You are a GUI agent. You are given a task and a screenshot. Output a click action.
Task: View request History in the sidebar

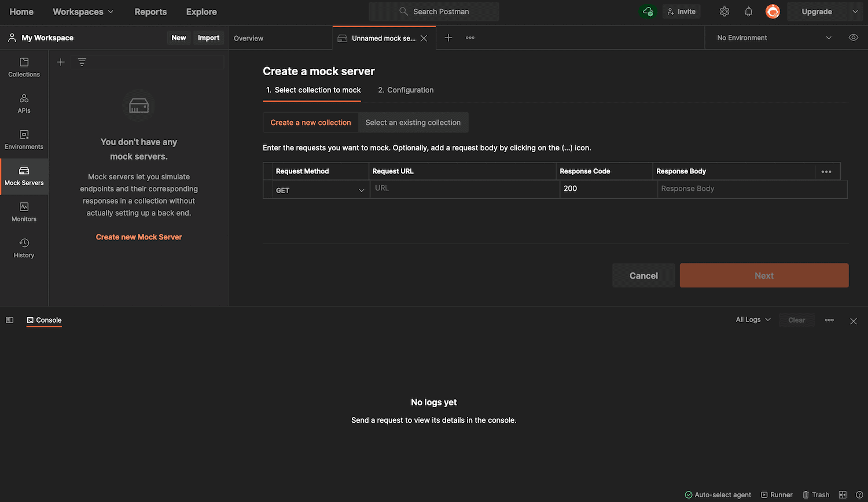click(x=24, y=248)
